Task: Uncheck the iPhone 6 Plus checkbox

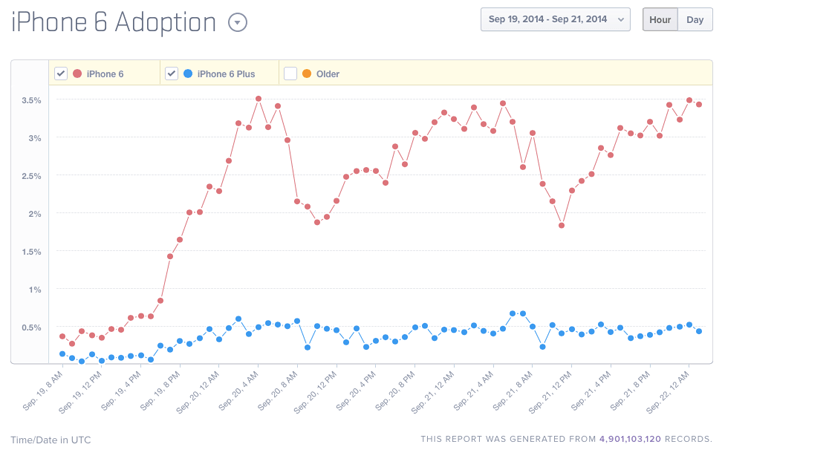Action: 172,74
